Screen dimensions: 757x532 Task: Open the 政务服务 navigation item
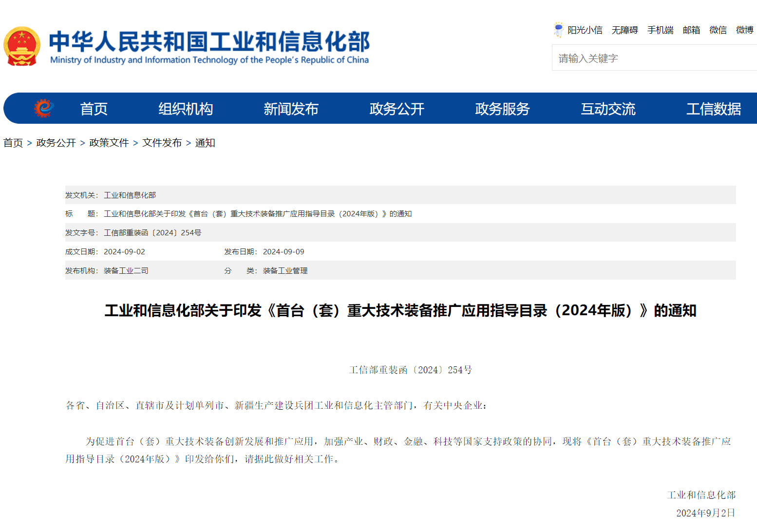click(x=502, y=109)
